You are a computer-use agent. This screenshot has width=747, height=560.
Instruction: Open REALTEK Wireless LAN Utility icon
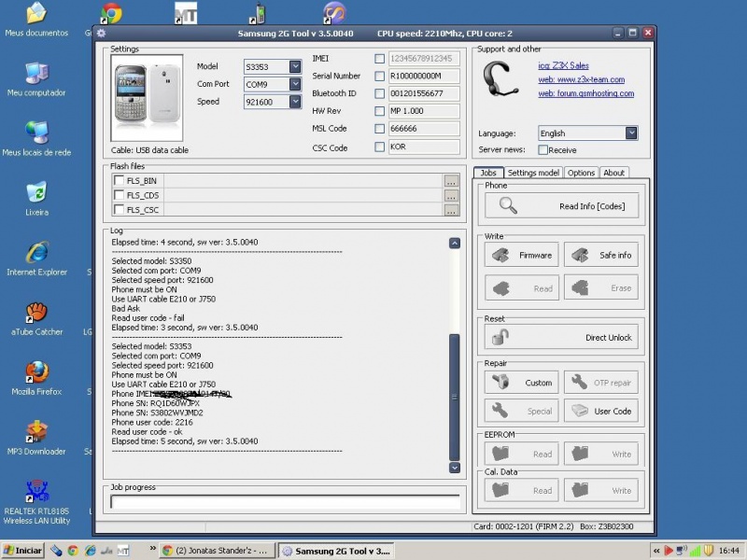36,502
